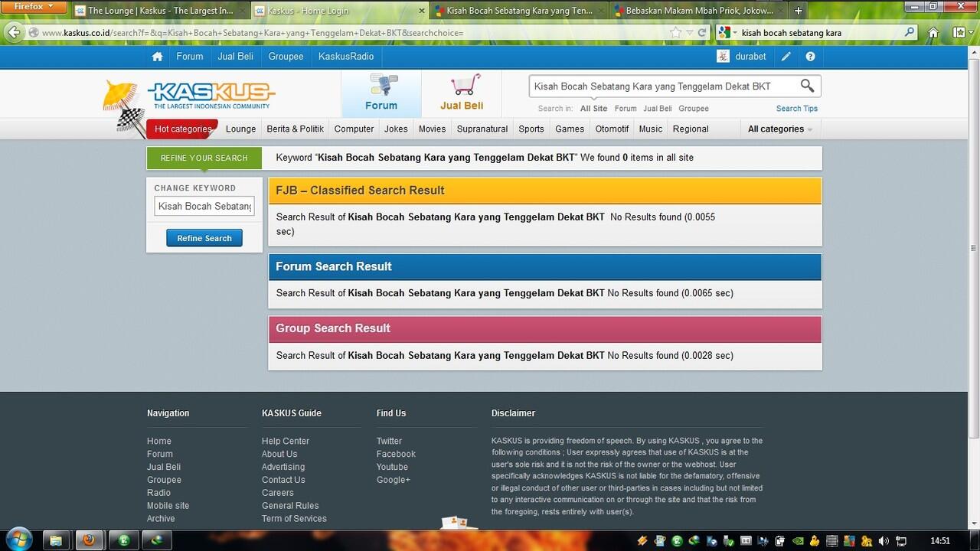Click the taskbar clock showing 14:51

click(940, 540)
